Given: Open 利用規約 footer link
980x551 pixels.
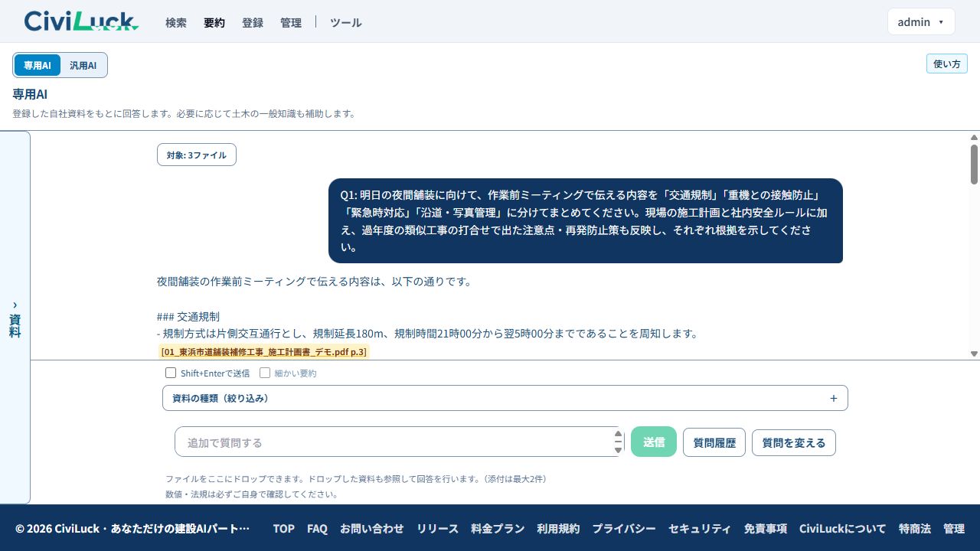Looking at the screenshot, I should [x=558, y=528].
